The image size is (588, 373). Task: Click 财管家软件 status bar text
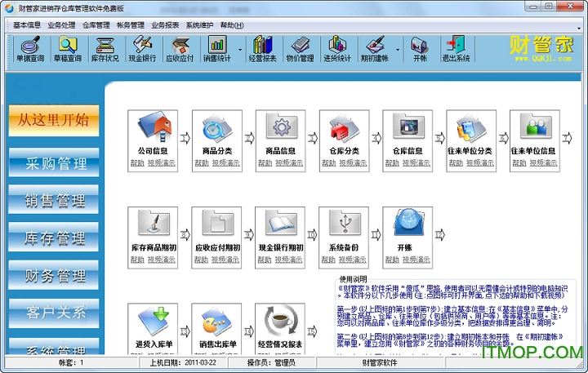380,362
